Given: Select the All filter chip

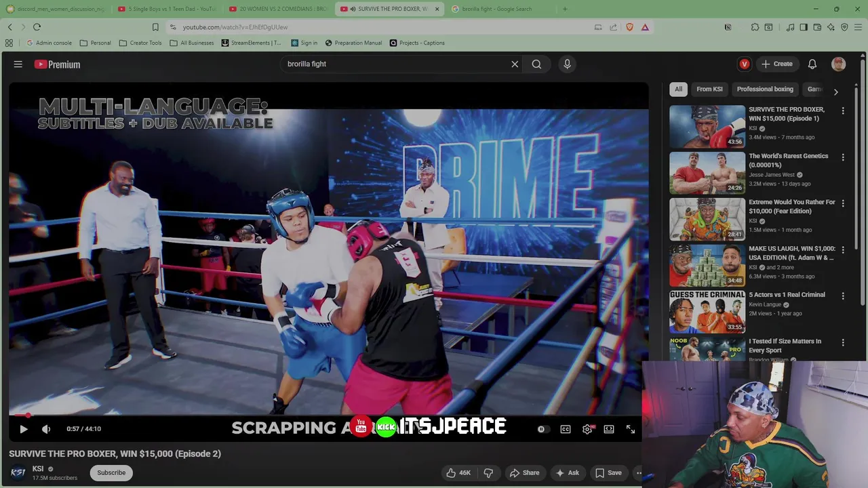Looking at the screenshot, I should click(x=678, y=89).
